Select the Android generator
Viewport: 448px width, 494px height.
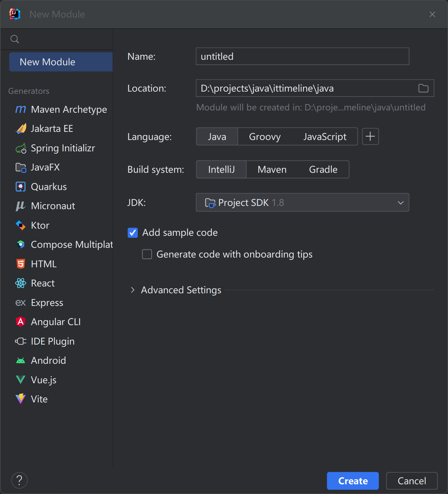(61, 361)
